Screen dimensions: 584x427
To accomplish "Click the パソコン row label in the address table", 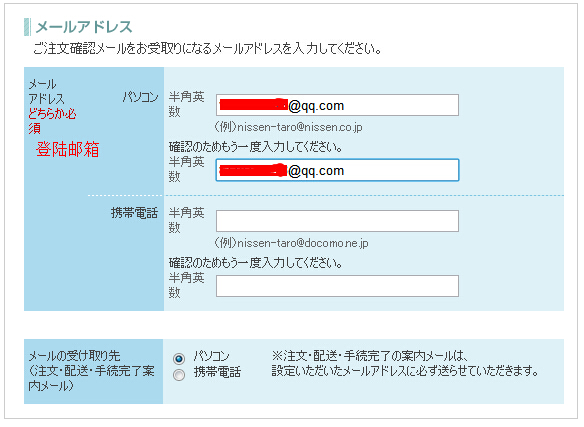I will click(140, 97).
